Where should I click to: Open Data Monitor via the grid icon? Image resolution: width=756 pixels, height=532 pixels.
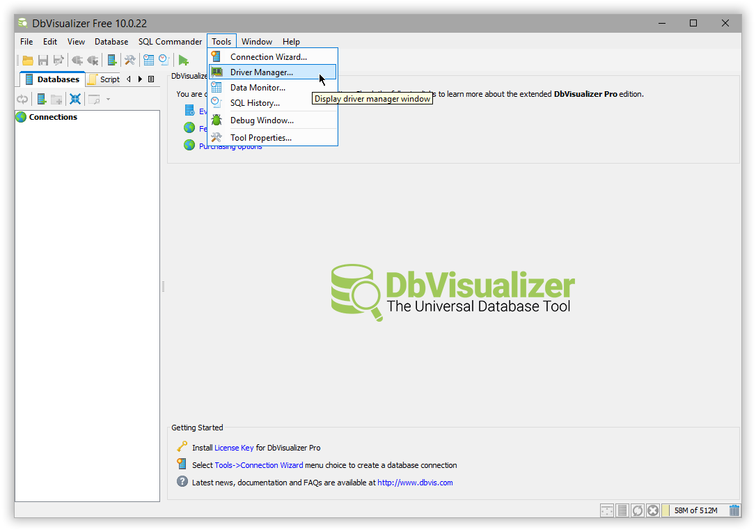pos(149,60)
